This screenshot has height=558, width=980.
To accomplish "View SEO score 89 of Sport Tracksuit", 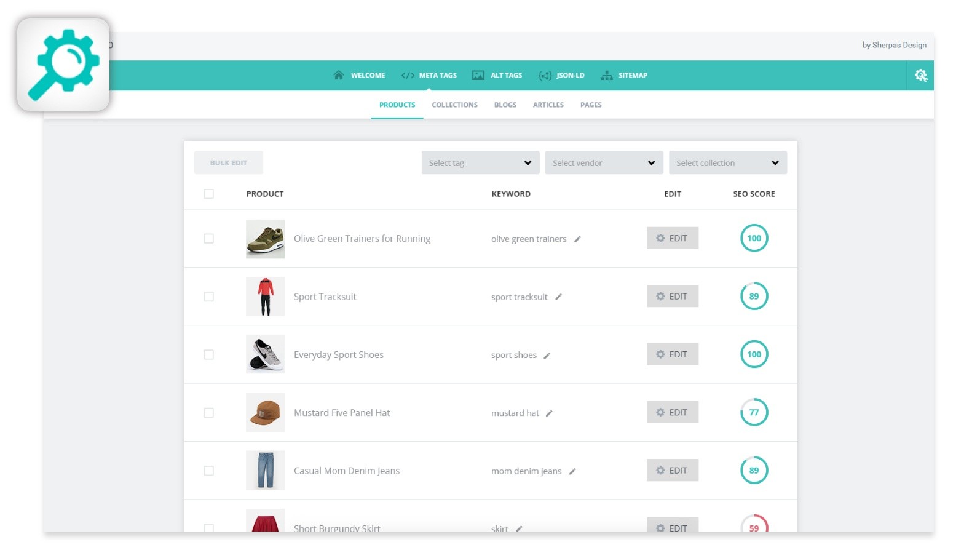I will point(754,296).
